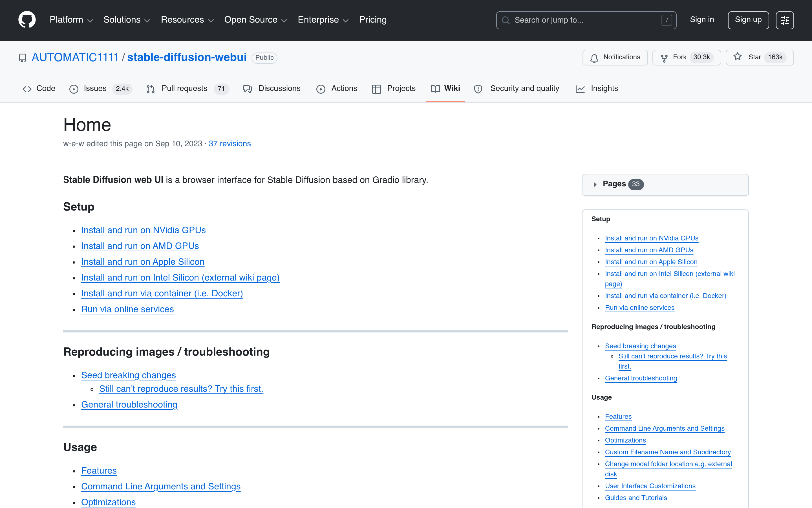Click the Star icon

tap(737, 57)
